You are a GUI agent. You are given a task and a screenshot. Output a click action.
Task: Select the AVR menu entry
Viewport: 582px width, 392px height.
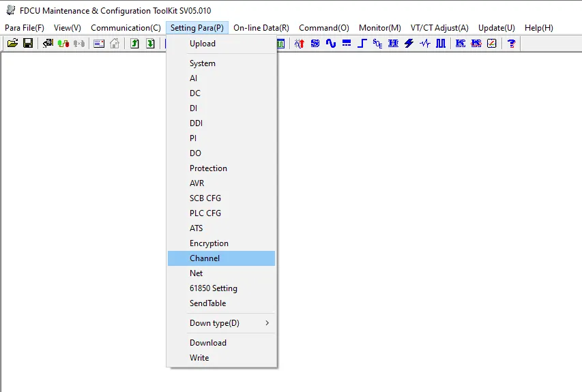pyautogui.click(x=221, y=183)
